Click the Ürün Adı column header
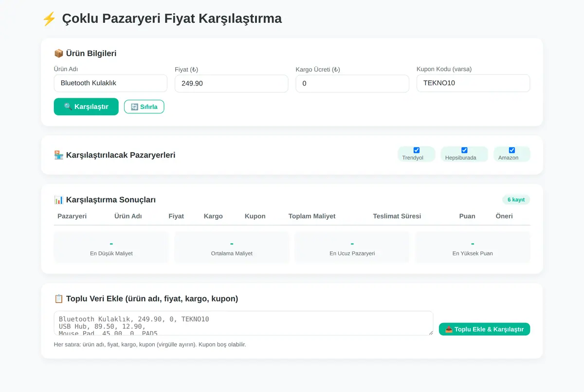The width and height of the screenshot is (584, 392). click(128, 216)
